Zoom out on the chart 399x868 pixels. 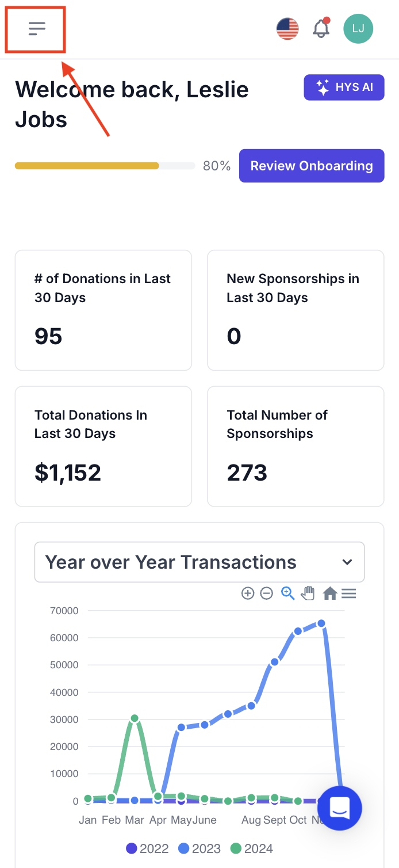pos(266,593)
